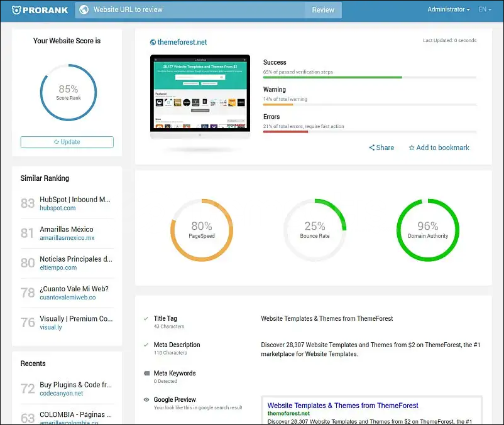Viewport: 504px width, 425px height.
Task: Click the Amarillas México title
Action: (67, 229)
